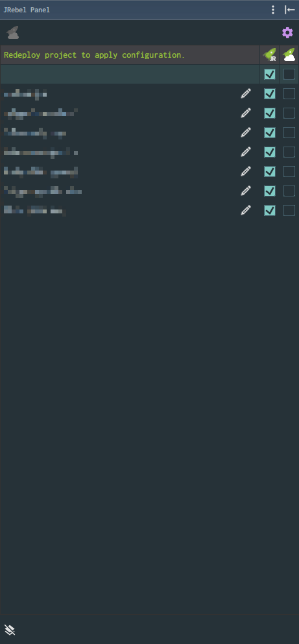Uncheck JRebel checkbox for the first project
The height and width of the screenshot is (644, 299).
(x=269, y=93)
